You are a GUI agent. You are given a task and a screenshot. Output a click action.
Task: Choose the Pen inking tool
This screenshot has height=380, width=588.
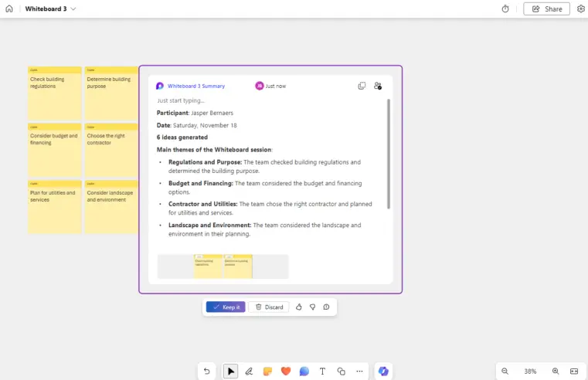tap(249, 372)
